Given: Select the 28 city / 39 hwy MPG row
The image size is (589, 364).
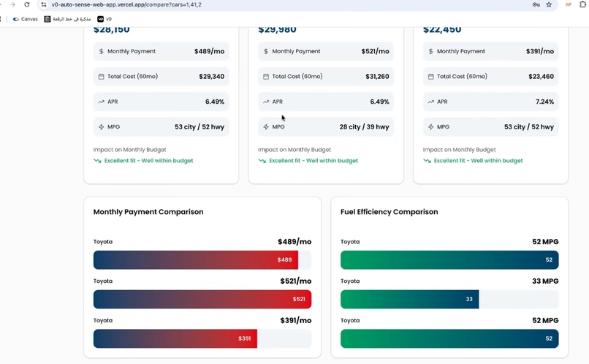Looking at the screenshot, I should [x=326, y=127].
